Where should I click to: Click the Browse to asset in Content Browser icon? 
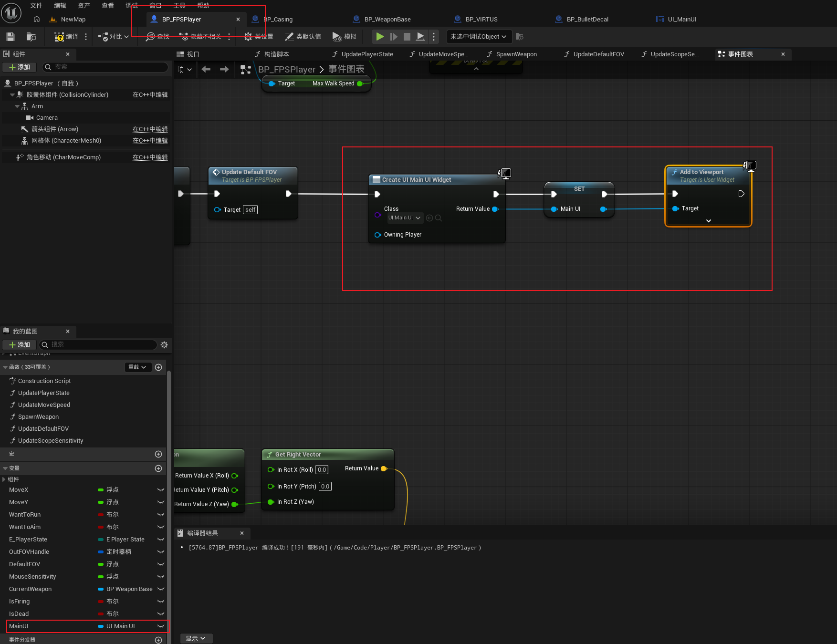31,37
